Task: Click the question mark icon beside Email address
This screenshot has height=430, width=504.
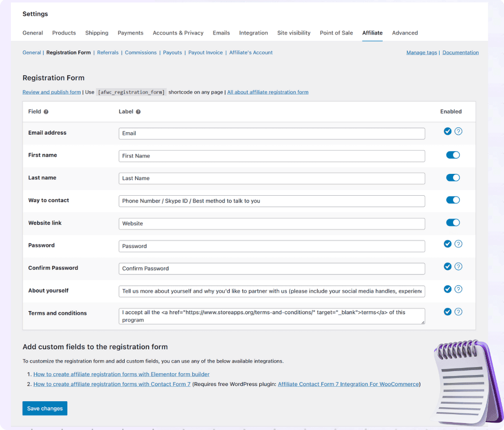Action: click(x=458, y=131)
